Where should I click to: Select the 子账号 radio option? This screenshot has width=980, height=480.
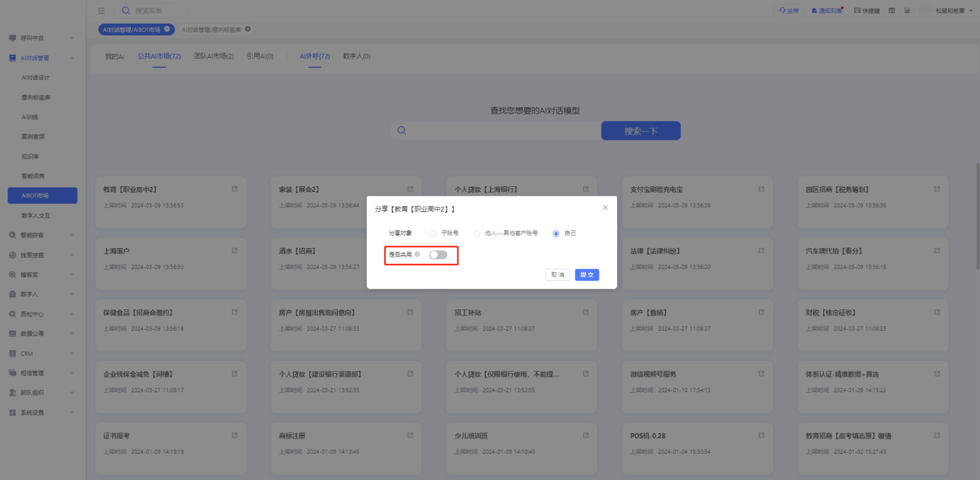tap(433, 234)
